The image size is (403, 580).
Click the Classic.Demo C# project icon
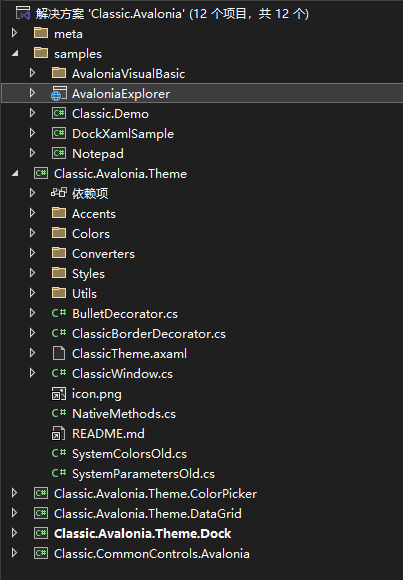(x=59, y=113)
